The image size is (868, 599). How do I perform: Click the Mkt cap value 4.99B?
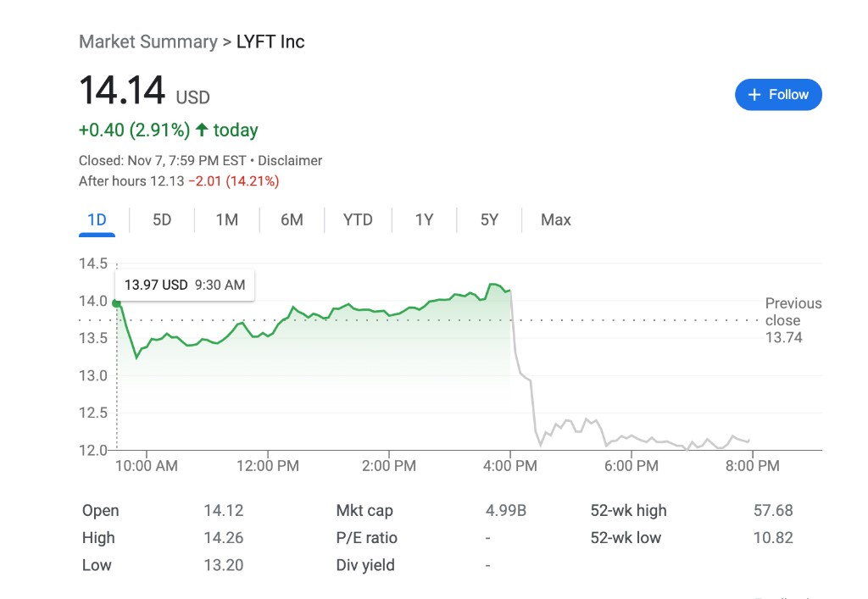point(506,510)
